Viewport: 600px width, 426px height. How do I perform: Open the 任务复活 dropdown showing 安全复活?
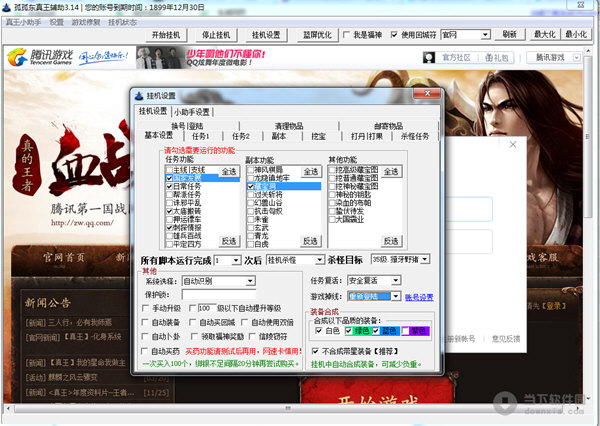coord(374,281)
